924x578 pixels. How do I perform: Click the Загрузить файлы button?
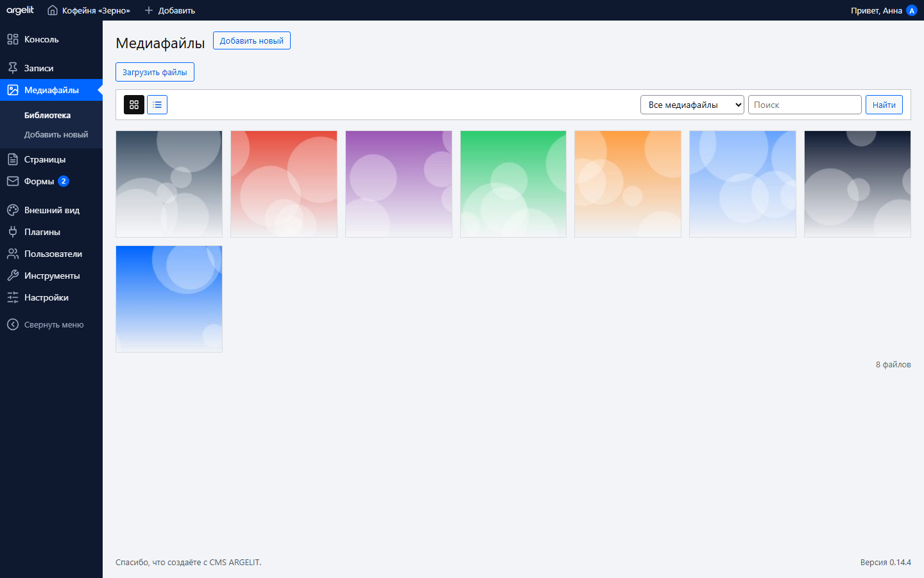[155, 72]
